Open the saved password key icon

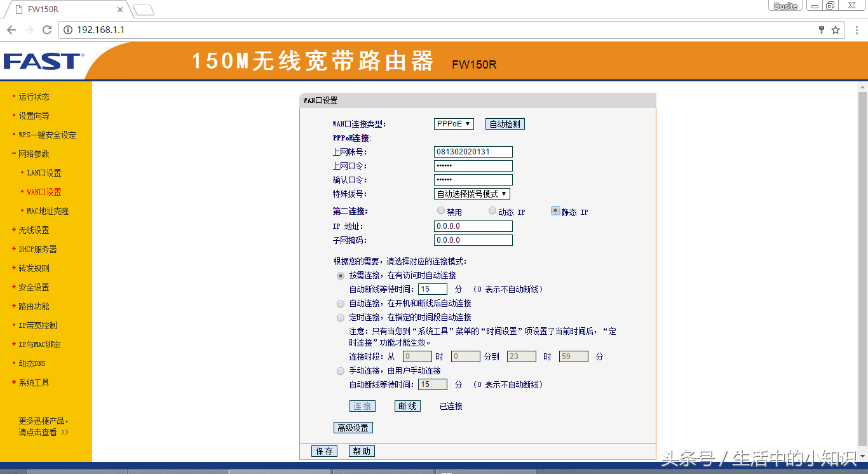click(822, 30)
